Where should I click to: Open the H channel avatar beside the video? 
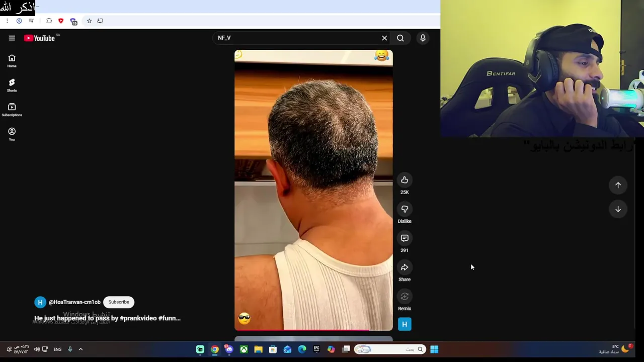click(405, 324)
